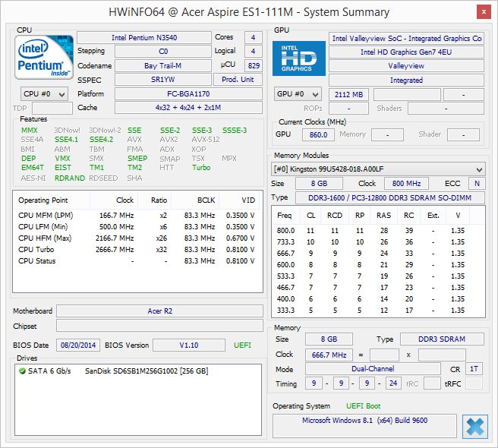Image resolution: width=498 pixels, height=448 pixels.
Task: Click the ECC value N
Action: [x=477, y=184]
